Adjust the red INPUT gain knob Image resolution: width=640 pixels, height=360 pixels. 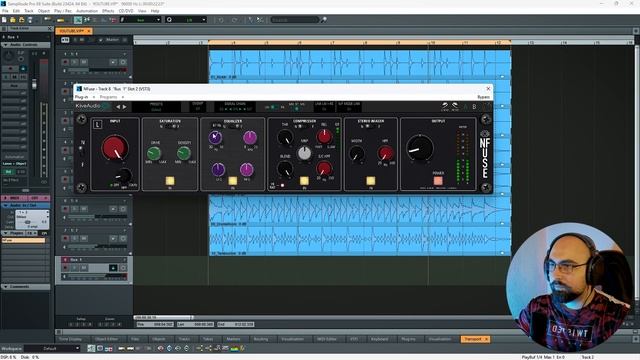point(115,148)
